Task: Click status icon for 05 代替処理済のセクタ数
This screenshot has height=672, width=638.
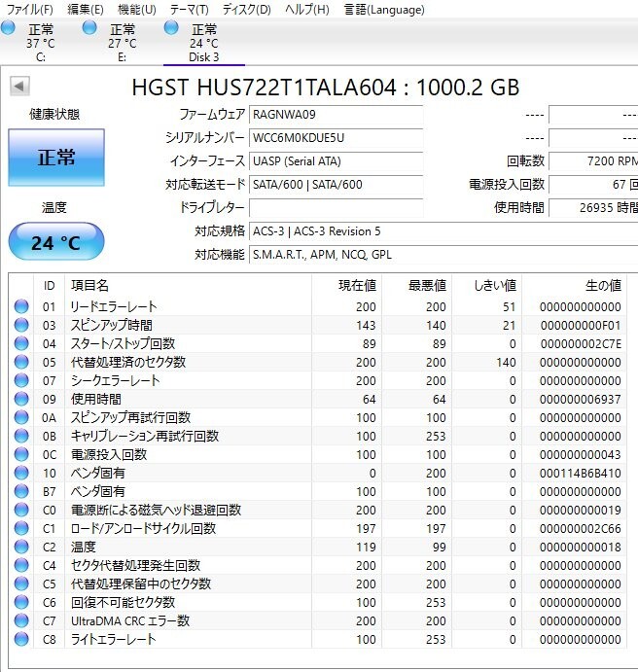Action: click(21, 362)
